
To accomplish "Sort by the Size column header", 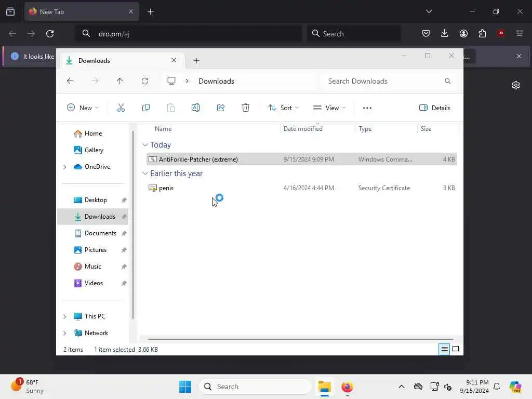I will (426, 129).
